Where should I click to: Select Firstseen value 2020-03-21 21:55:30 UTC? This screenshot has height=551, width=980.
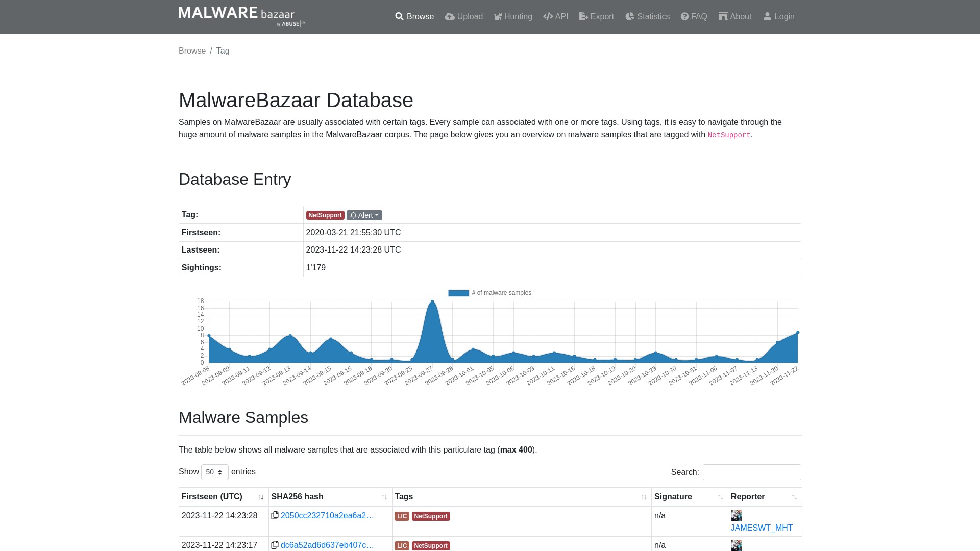(353, 233)
